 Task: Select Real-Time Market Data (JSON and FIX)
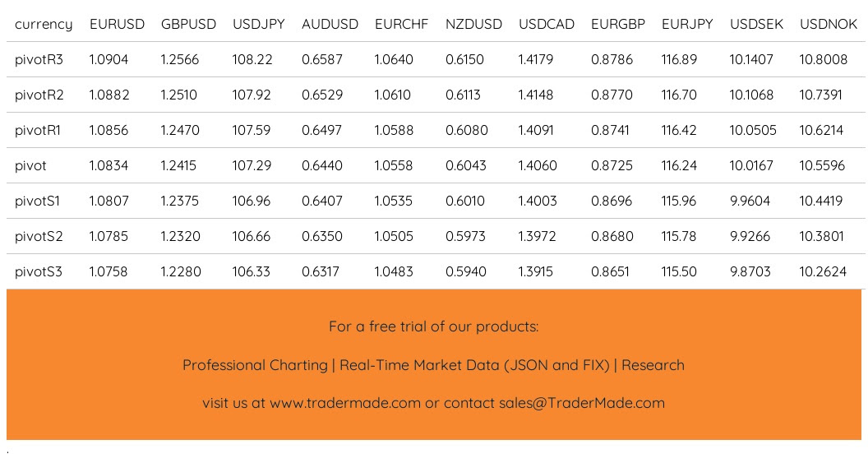click(474, 365)
